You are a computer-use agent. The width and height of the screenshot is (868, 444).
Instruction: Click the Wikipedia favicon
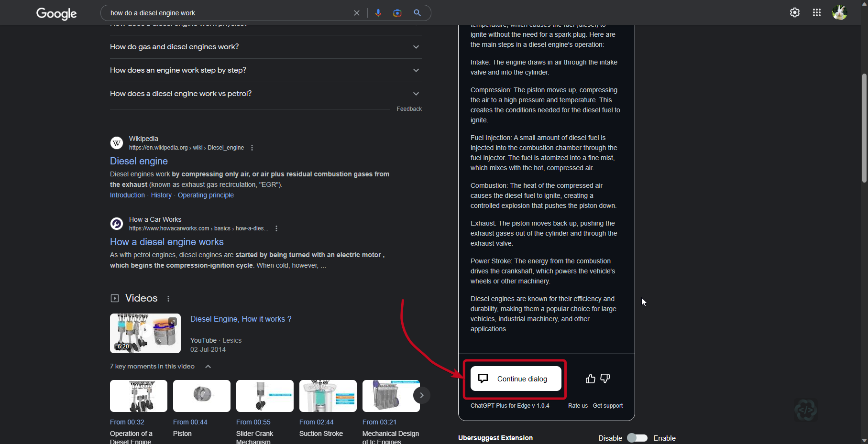point(117,143)
